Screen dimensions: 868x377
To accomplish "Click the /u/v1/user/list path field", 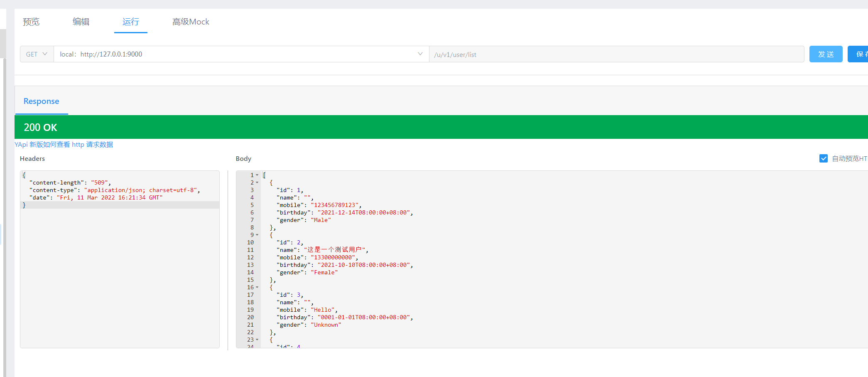I will coord(617,54).
